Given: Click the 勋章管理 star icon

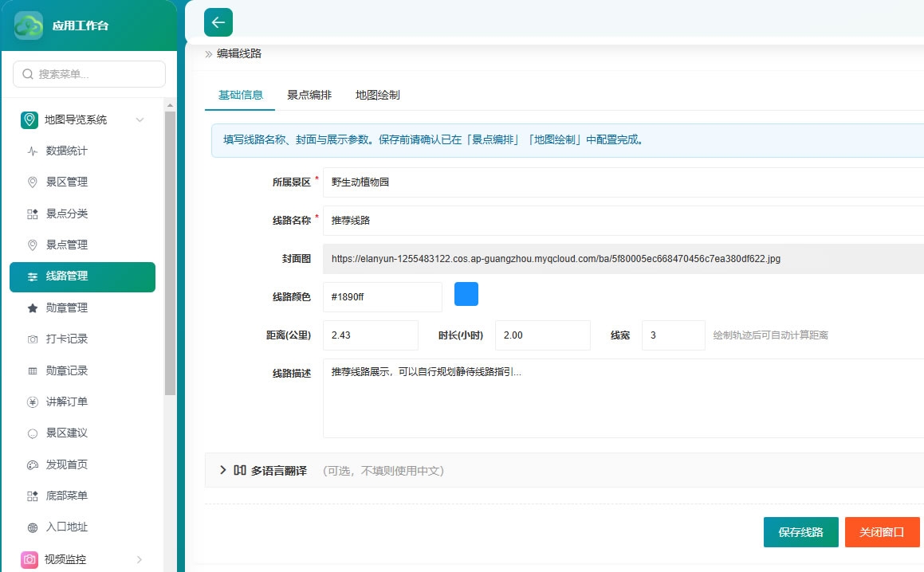Looking at the screenshot, I should click(x=33, y=308).
